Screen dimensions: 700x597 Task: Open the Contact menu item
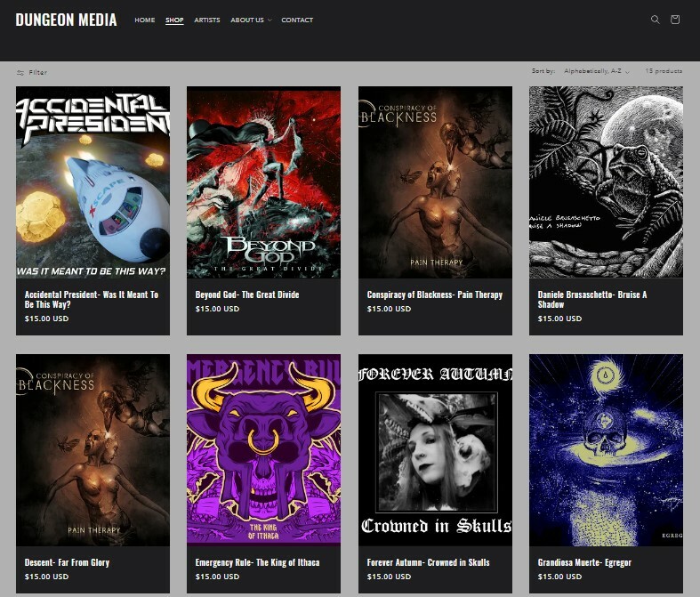(x=297, y=20)
